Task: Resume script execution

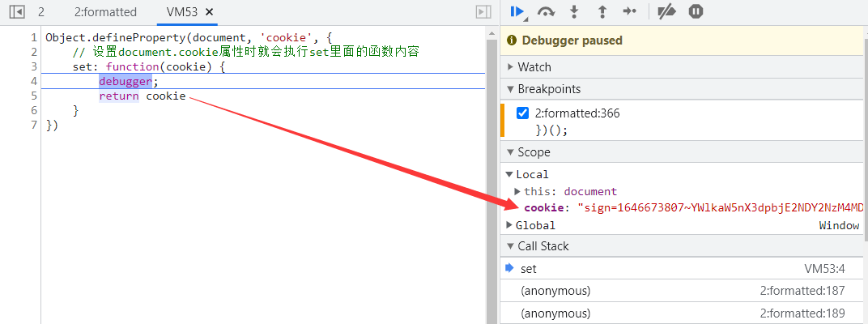Action: coord(517,11)
